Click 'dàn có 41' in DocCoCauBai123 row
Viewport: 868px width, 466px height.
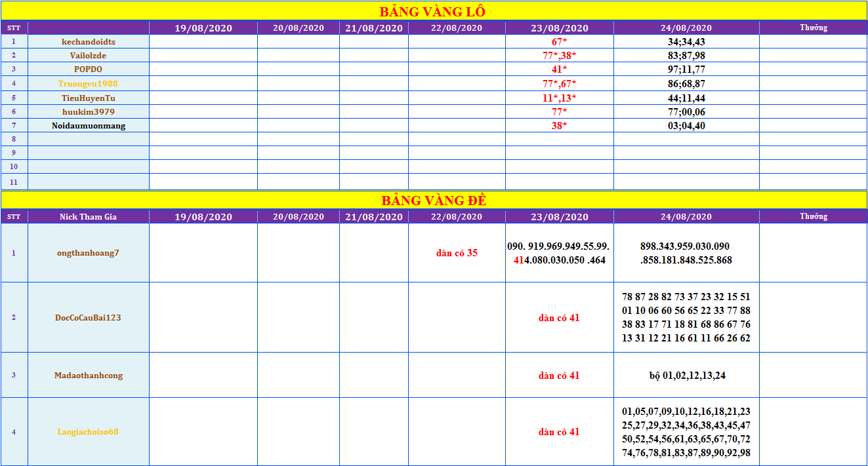click(560, 317)
